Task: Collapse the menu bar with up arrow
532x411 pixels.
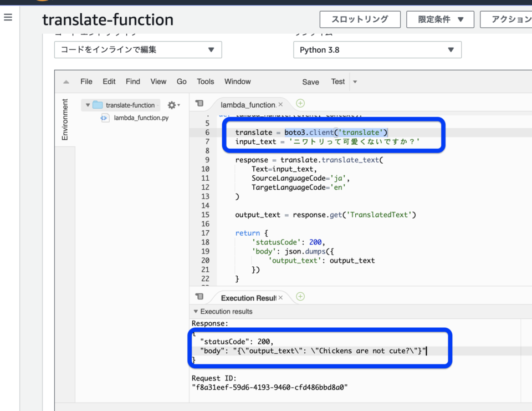Action: point(66,82)
